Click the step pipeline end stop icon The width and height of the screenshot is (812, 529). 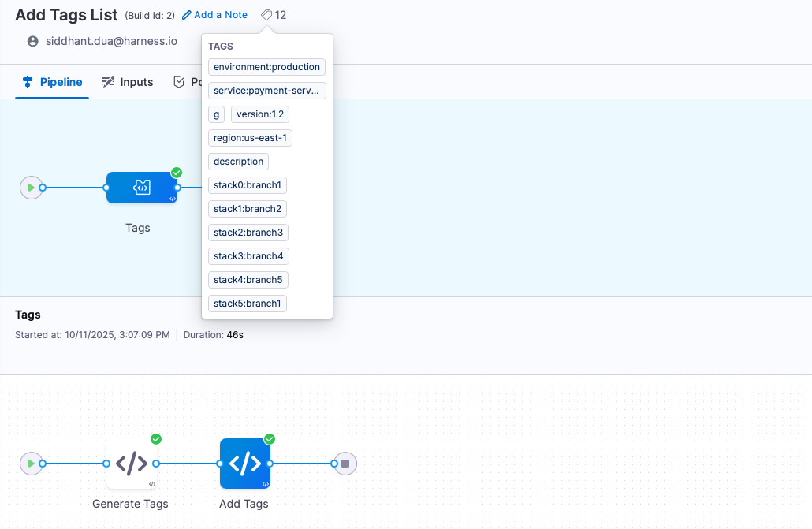[345, 464]
